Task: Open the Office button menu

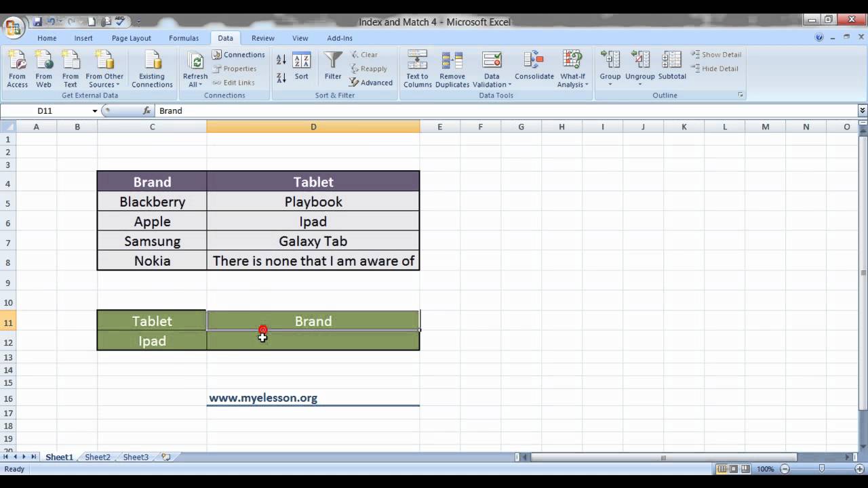Action: pos(14,28)
